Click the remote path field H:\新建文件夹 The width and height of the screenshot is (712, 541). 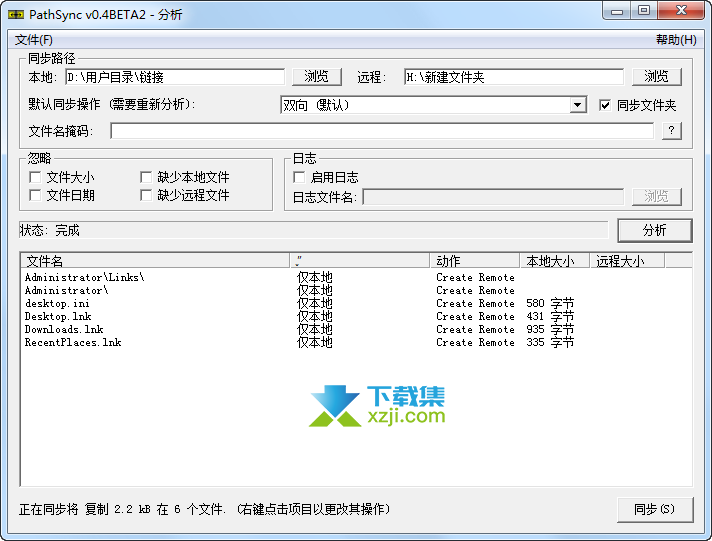[x=514, y=77]
